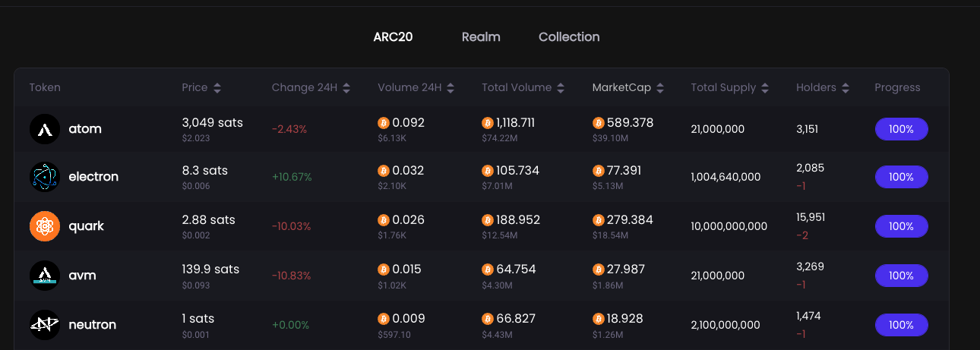Sort by Total Supply column

(730, 88)
